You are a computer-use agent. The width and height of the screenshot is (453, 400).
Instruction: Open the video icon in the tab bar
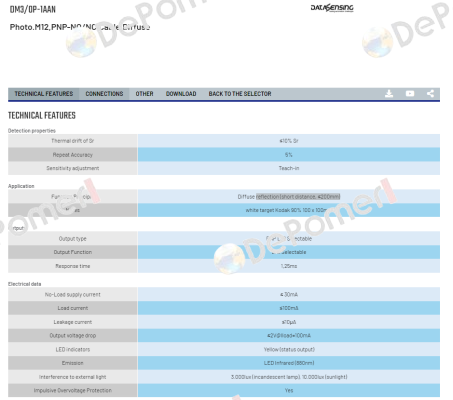(410, 94)
